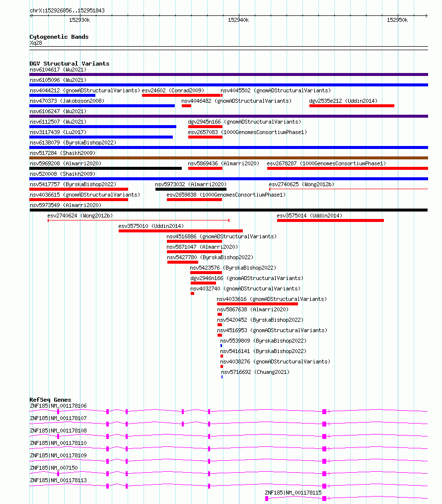Click the esv24602 (Conrad2009) label

pyautogui.click(x=173, y=91)
